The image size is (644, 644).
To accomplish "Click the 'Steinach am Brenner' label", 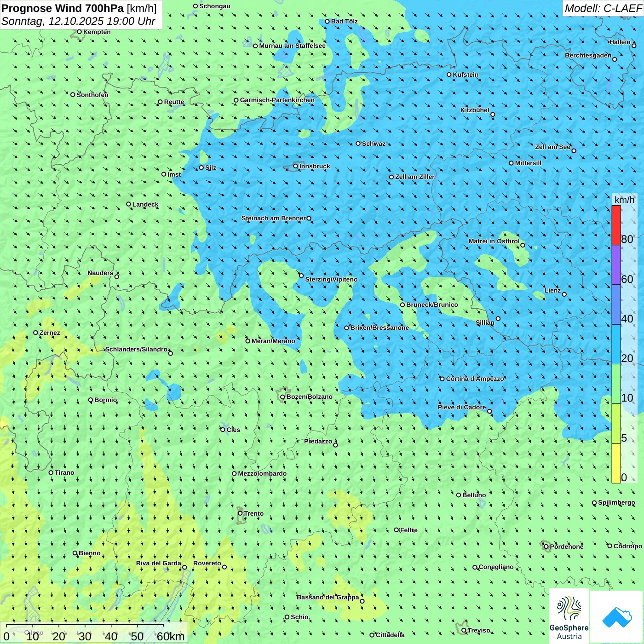I will click(274, 218).
